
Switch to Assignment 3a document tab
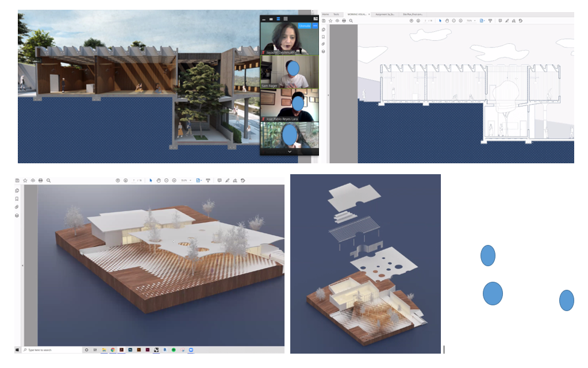point(385,14)
